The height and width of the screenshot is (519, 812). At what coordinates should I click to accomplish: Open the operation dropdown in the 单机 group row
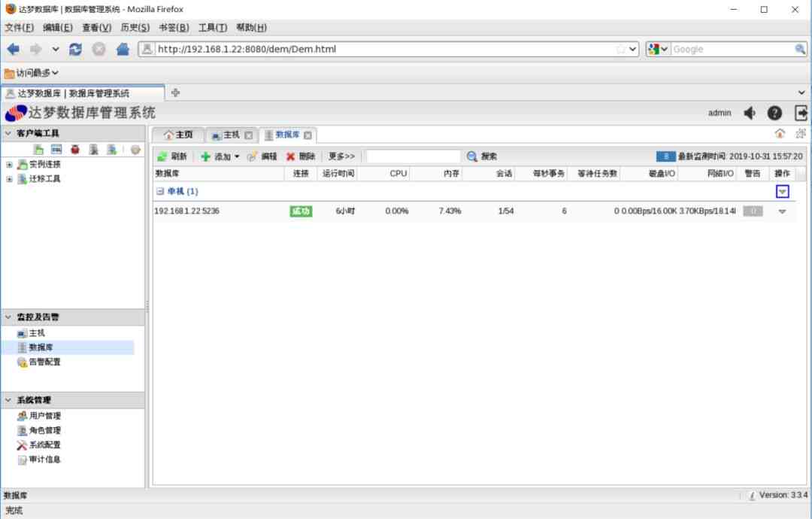tap(783, 192)
